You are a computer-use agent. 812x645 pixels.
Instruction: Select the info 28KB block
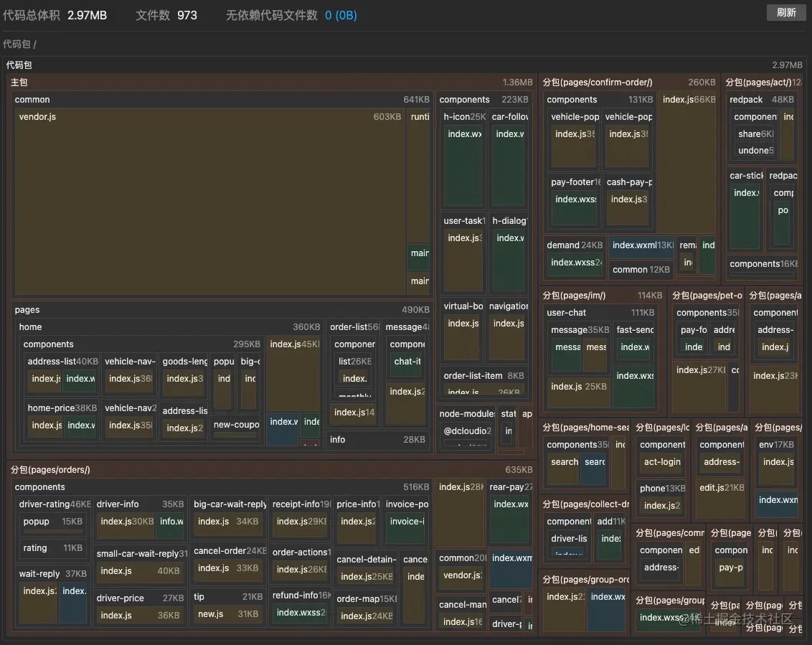coord(377,439)
